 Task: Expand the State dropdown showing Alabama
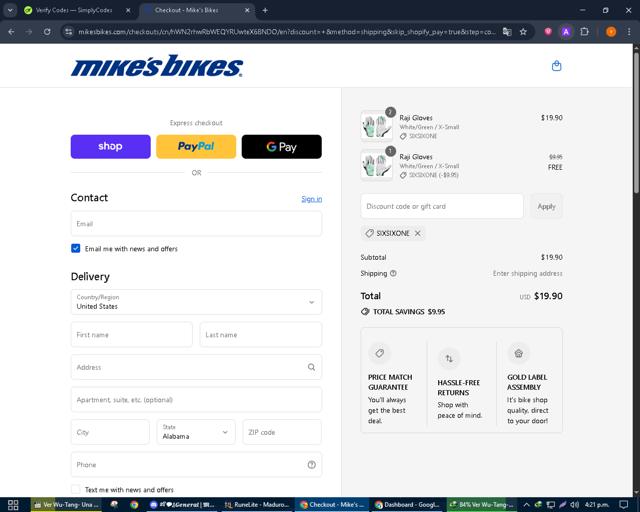coord(196,432)
